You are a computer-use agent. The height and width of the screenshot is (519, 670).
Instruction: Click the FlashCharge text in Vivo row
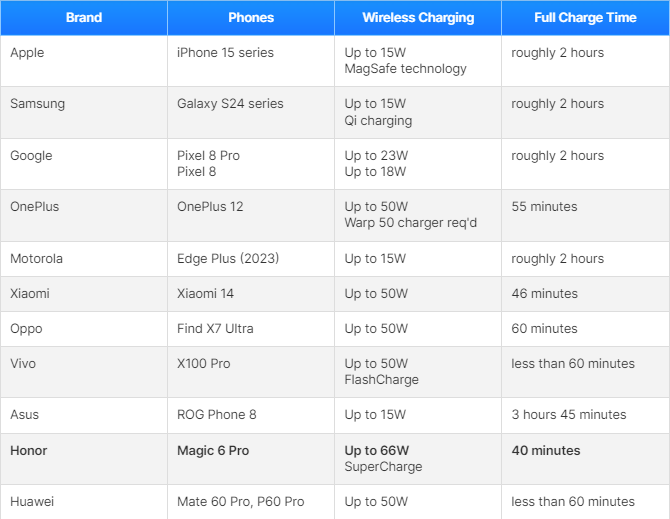(x=381, y=380)
